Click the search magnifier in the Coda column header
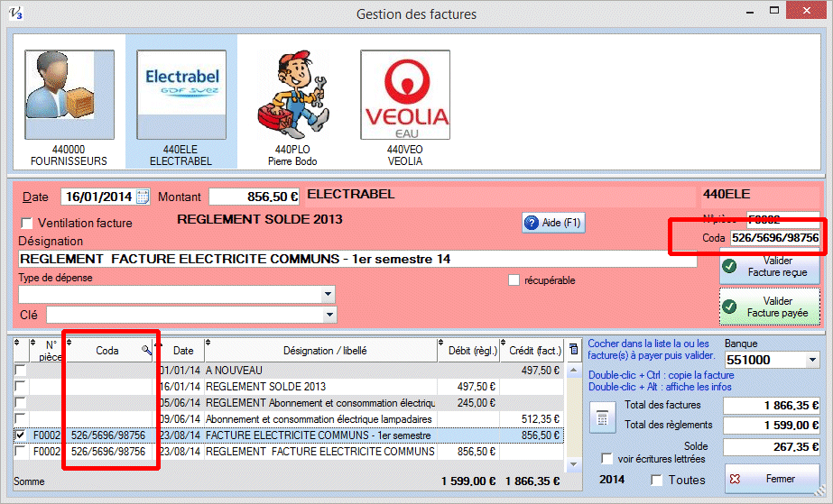This screenshot has width=833, height=504. [146, 350]
